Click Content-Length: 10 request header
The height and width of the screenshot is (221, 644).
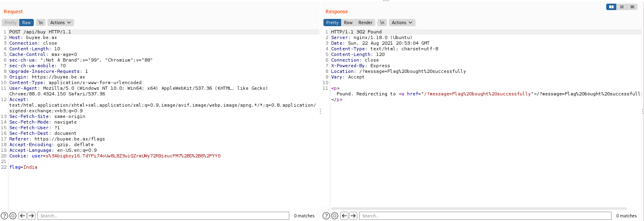pyautogui.click(x=35, y=49)
